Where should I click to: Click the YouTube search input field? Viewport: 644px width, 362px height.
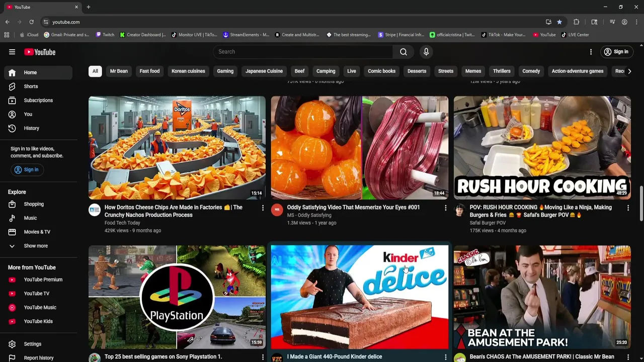click(303, 52)
